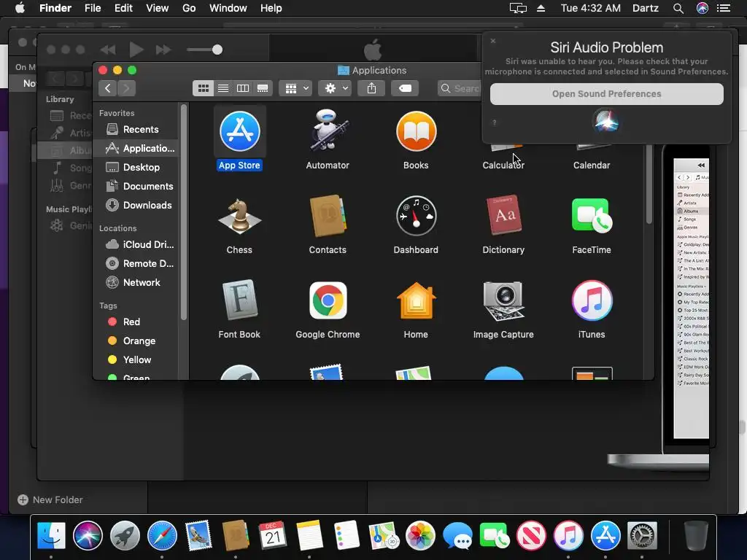
Task: Select the Dictionary app icon
Action: [503, 216]
